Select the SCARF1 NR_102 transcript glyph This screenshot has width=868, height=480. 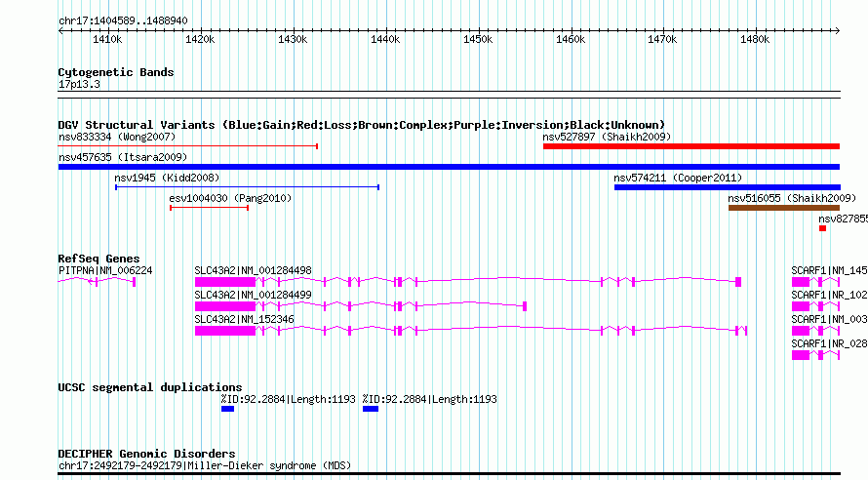click(815, 306)
